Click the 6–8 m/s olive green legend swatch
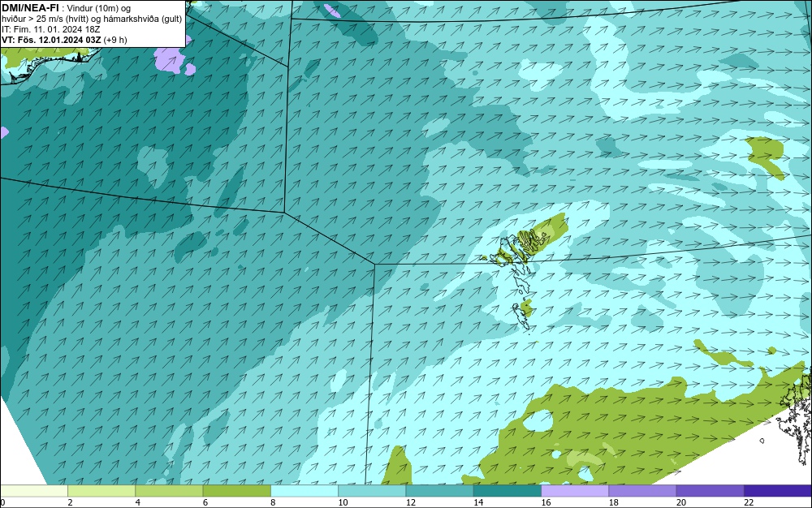This screenshot has height=508, width=812. (x=236, y=491)
